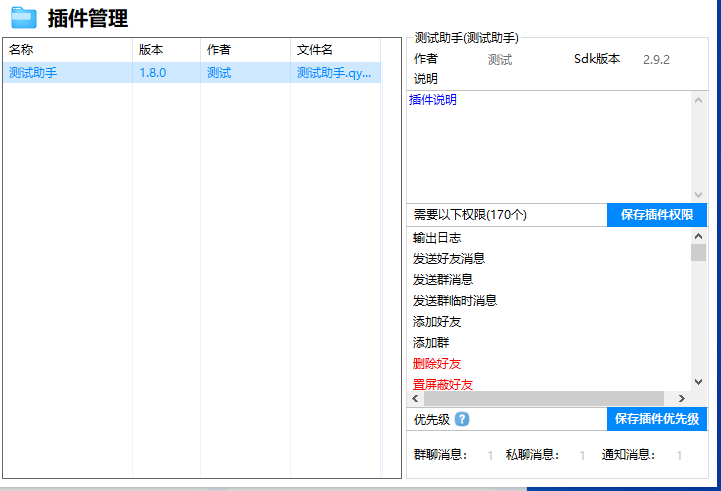Click the 保存插件优先级 button
This screenshot has width=721, height=491.
[657, 419]
